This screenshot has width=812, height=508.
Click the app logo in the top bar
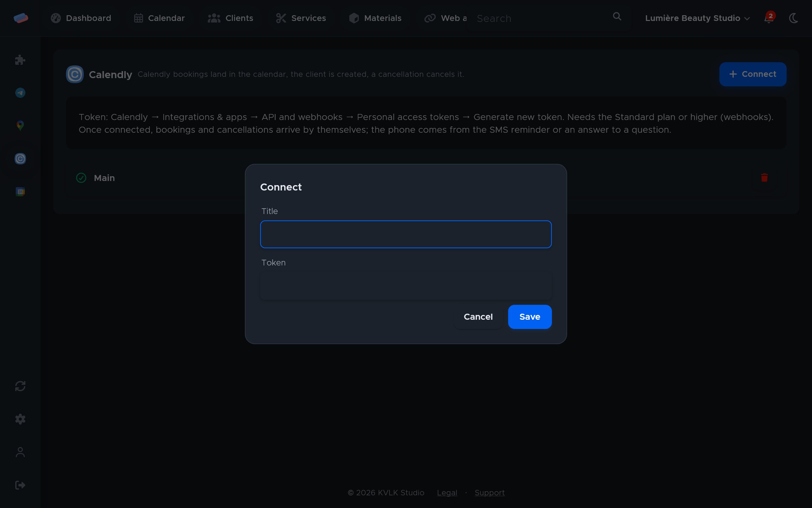21,18
